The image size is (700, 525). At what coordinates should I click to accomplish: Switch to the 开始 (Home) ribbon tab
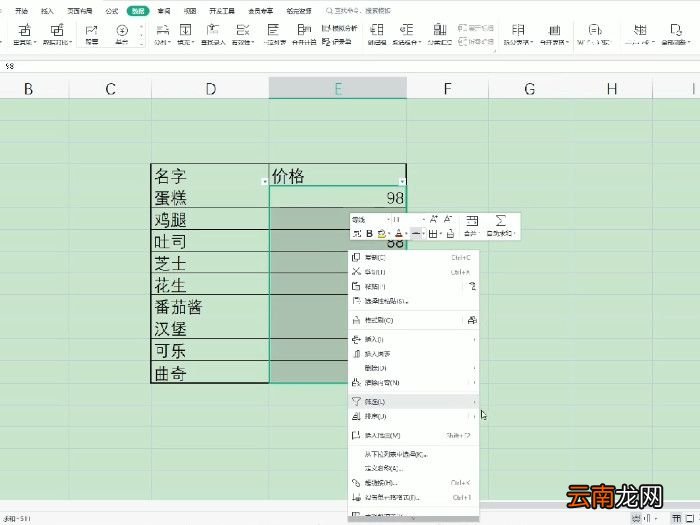[21, 11]
